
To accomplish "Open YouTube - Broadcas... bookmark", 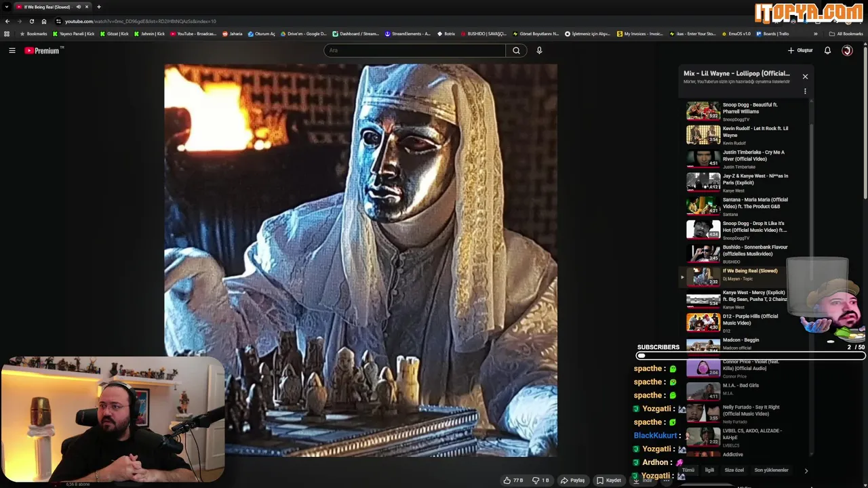I will coord(193,34).
